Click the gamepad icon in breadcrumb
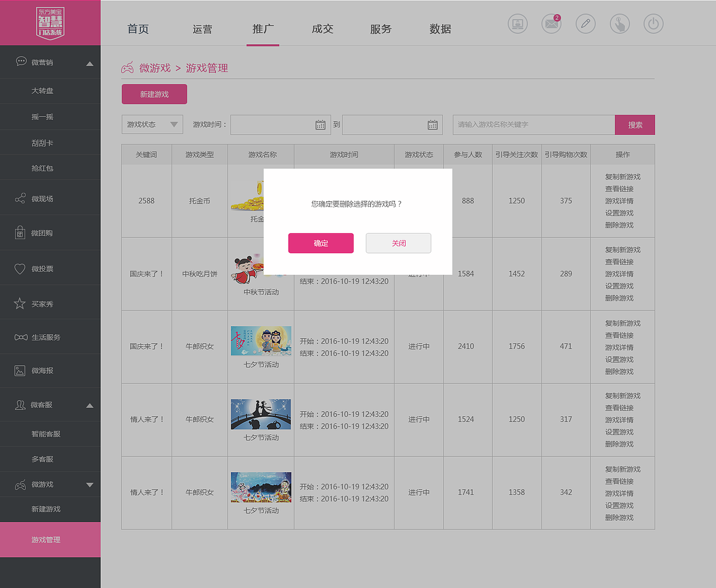This screenshot has width=716, height=588. click(x=128, y=68)
